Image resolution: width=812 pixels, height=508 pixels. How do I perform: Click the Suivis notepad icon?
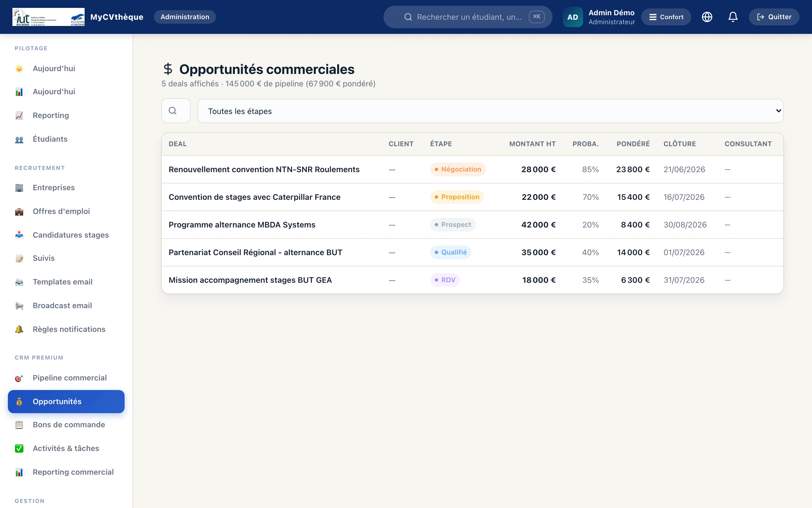tap(19, 258)
